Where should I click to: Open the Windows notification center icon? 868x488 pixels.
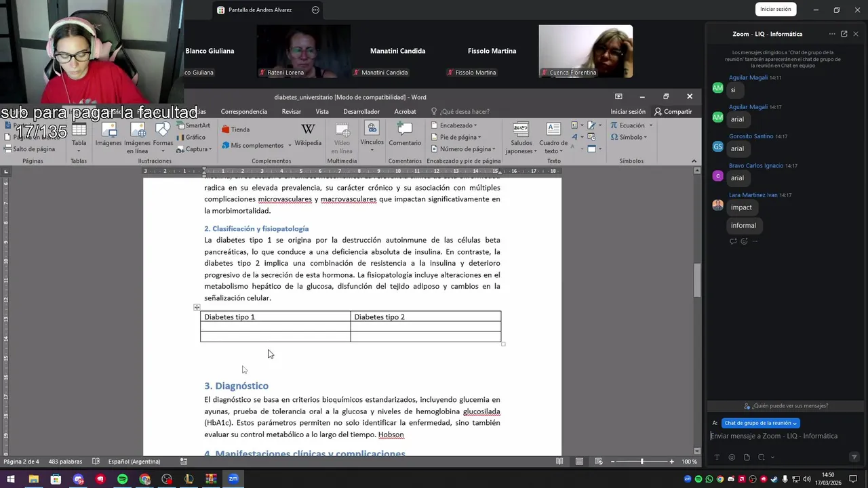point(853,479)
